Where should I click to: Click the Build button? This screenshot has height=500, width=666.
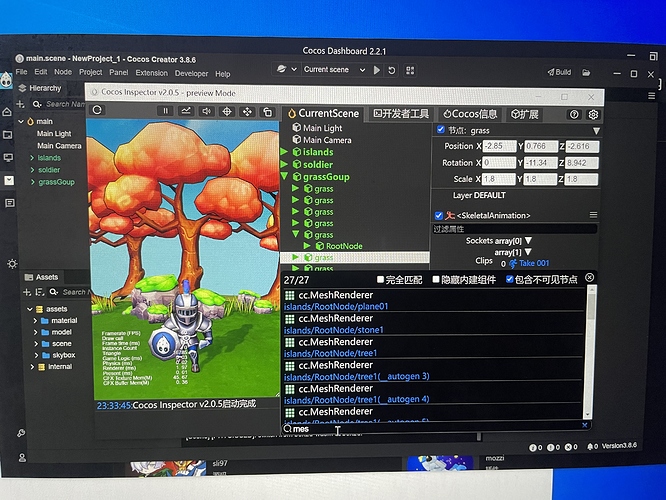coord(559,72)
